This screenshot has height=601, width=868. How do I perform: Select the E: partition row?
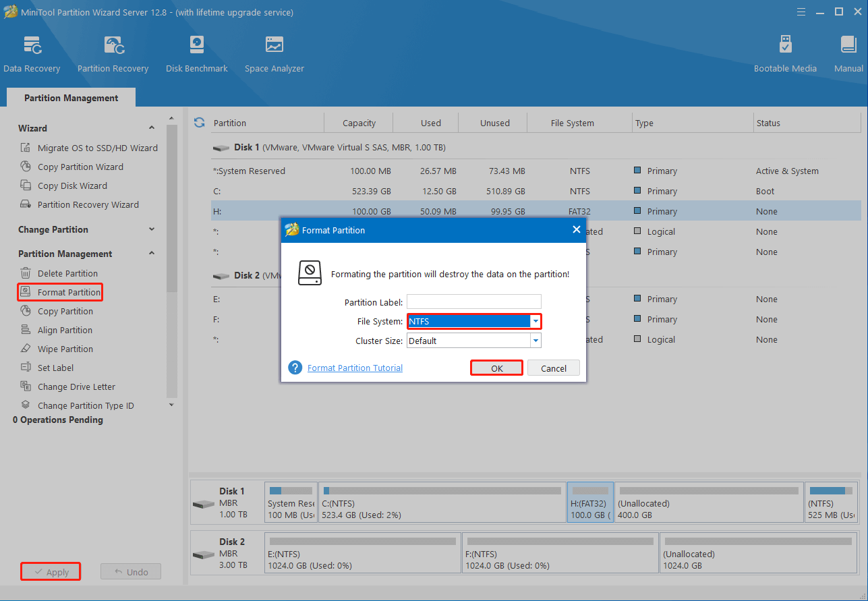[536, 299]
